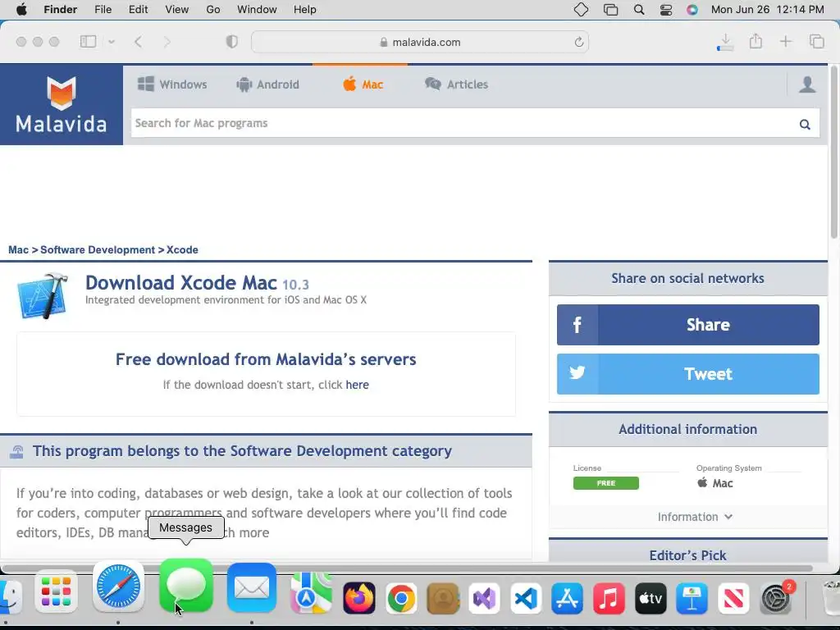Open App Store from the Dock
The image size is (840, 630).
568,598
